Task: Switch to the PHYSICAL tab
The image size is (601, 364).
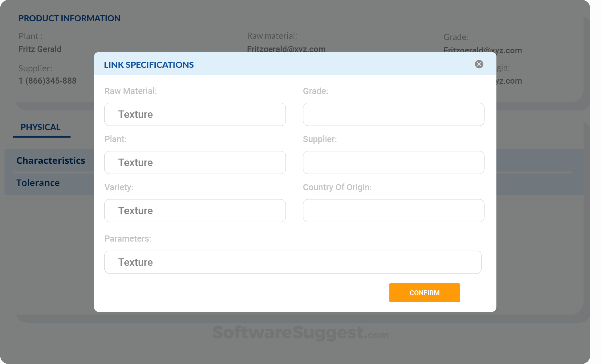Action: [x=41, y=127]
